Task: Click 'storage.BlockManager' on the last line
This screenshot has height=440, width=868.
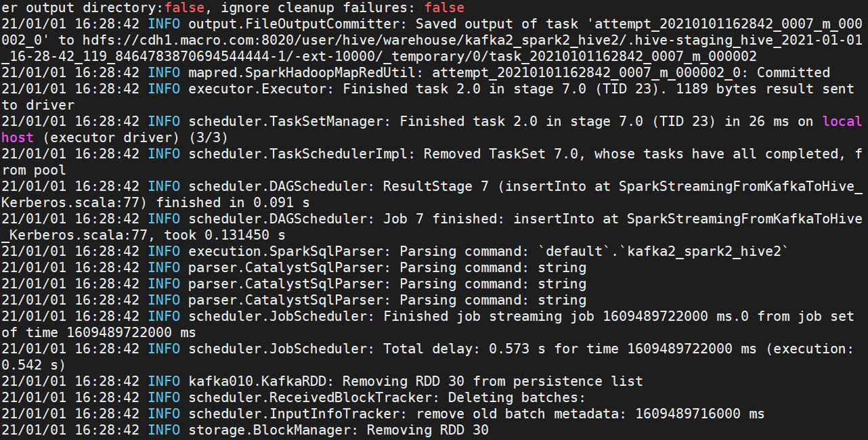Action: [269, 430]
